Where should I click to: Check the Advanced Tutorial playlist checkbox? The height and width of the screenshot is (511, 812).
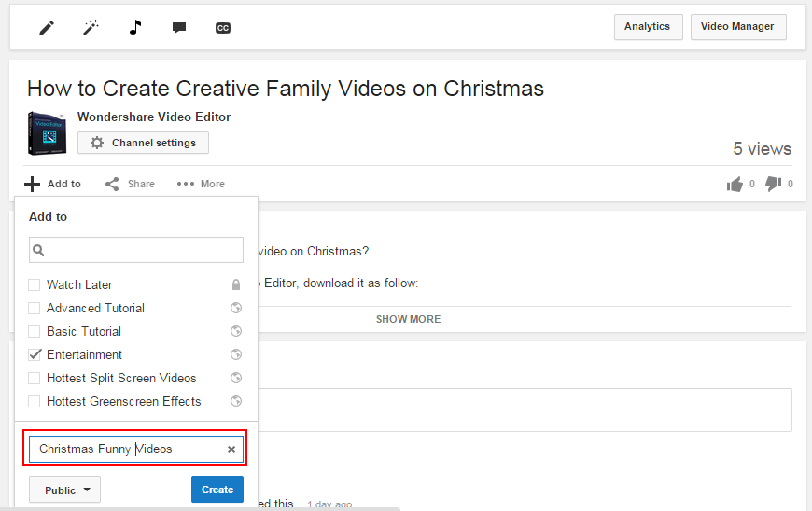(35, 309)
